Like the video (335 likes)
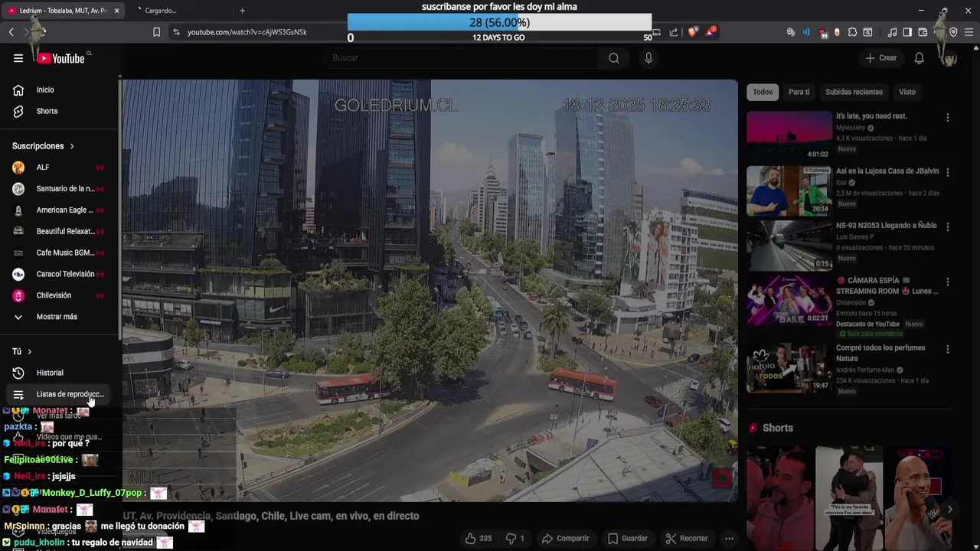This screenshot has width=980, height=551. click(478, 539)
